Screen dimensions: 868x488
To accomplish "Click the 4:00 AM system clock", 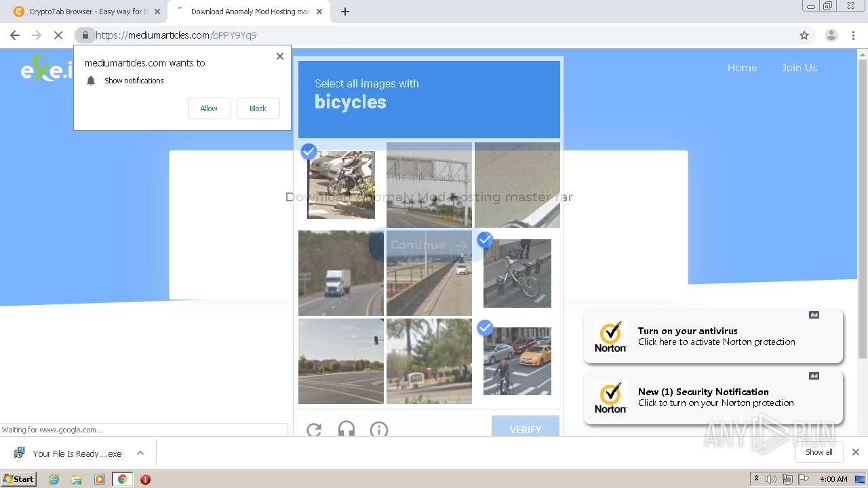I will pyautogui.click(x=833, y=479).
